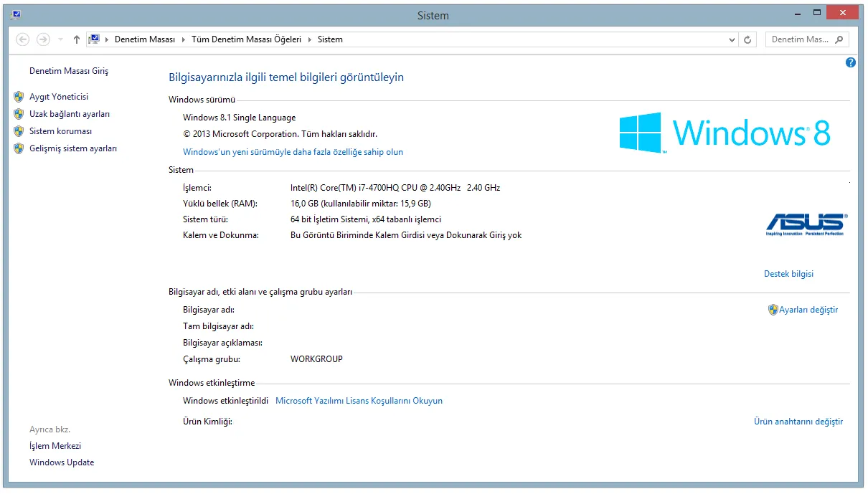Click the search magnifier icon
This screenshot has width=868, height=494.
(840, 39)
